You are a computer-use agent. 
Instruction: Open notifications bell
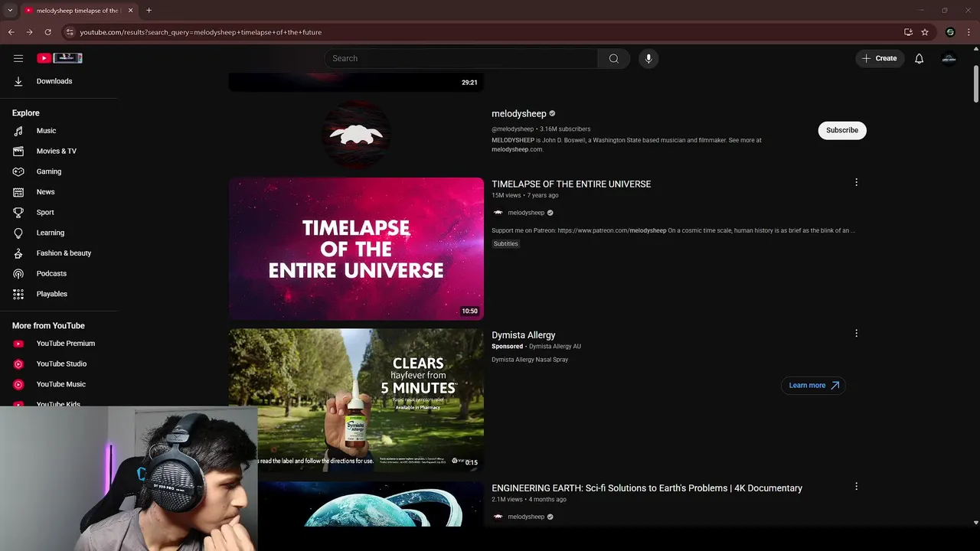coord(919,58)
